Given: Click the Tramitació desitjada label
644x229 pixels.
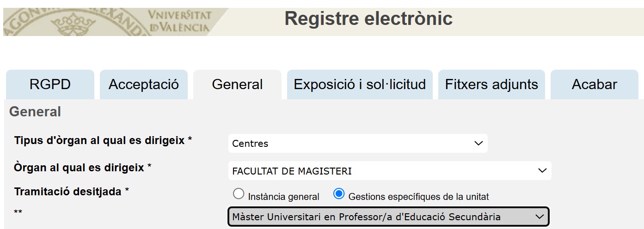Looking at the screenshot, I should tap(71, 192).
